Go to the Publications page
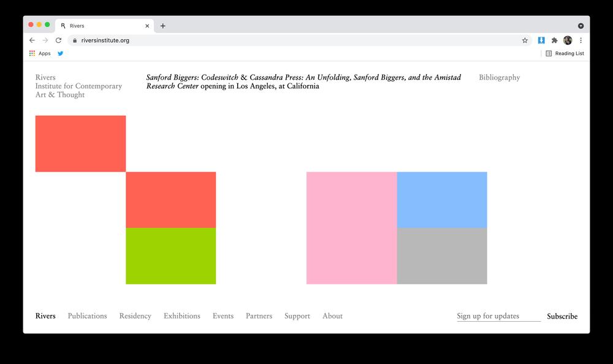 click(x=87, y=316)
